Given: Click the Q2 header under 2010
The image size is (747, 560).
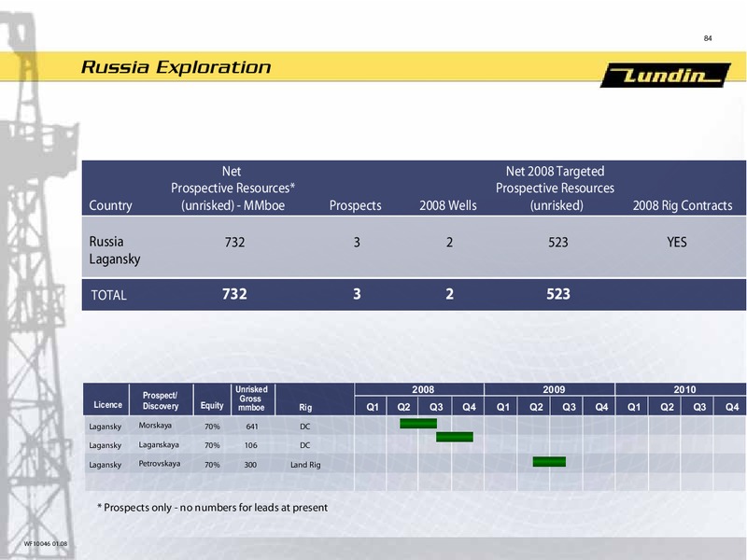Looking at the screenshot, I should (667, 407).
